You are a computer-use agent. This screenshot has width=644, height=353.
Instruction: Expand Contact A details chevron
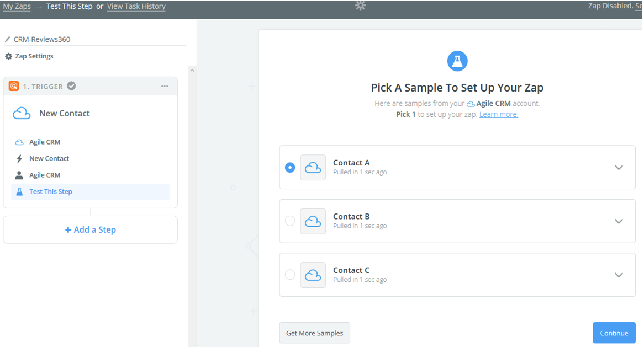coord(619,167)
